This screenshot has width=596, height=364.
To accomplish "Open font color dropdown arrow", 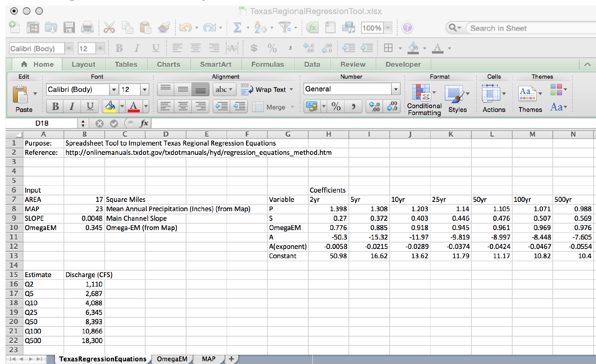I will 146,106.
